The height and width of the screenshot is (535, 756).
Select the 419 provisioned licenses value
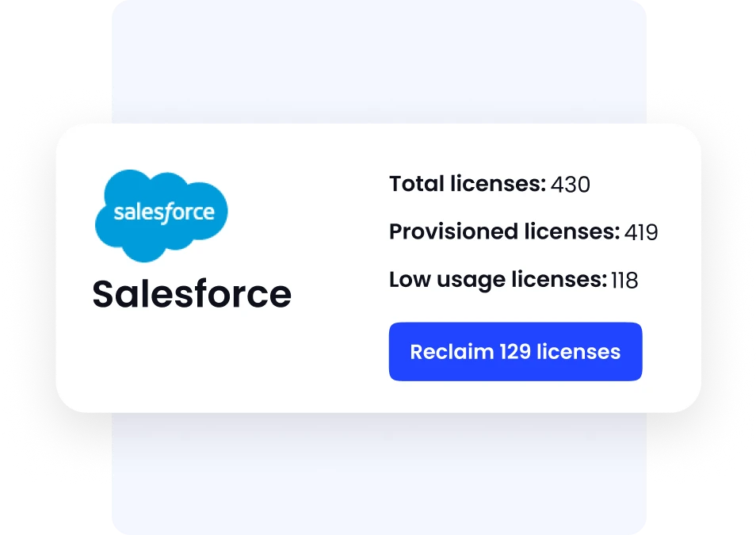[x=641, y=232]
